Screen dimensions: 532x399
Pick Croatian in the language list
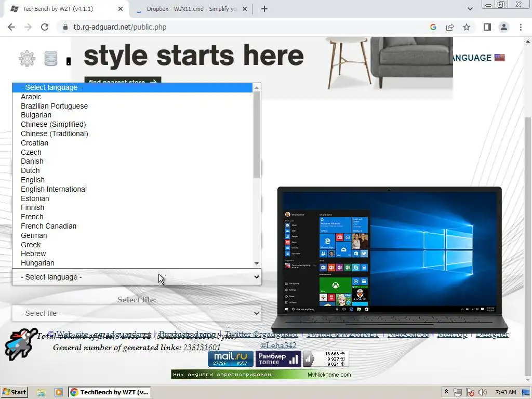(x=132, y=143)
